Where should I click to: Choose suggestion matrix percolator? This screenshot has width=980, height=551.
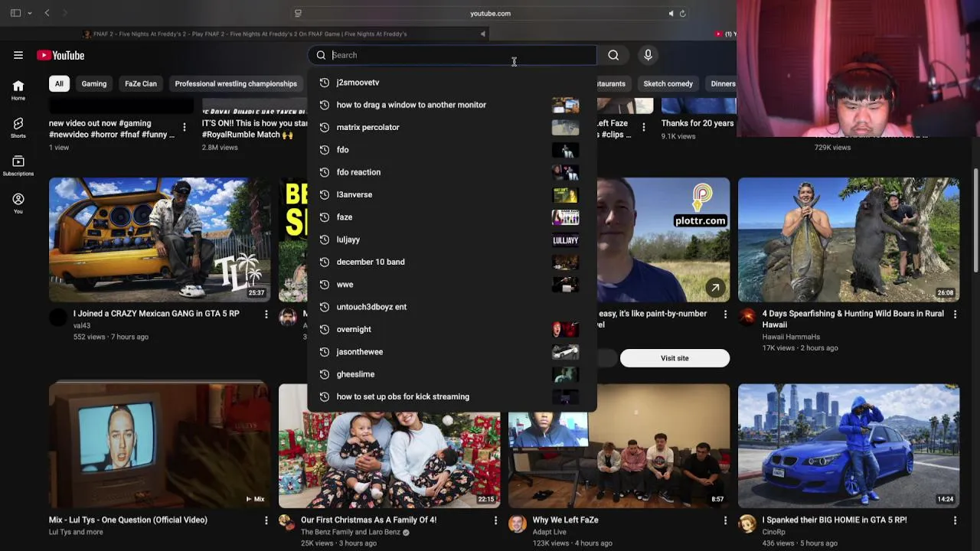tap(452, 127)
